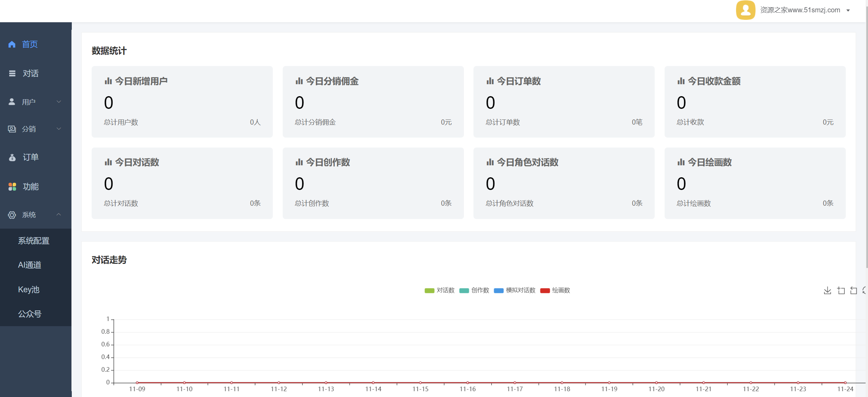Click the chart zoom area icon

(841, 291)
